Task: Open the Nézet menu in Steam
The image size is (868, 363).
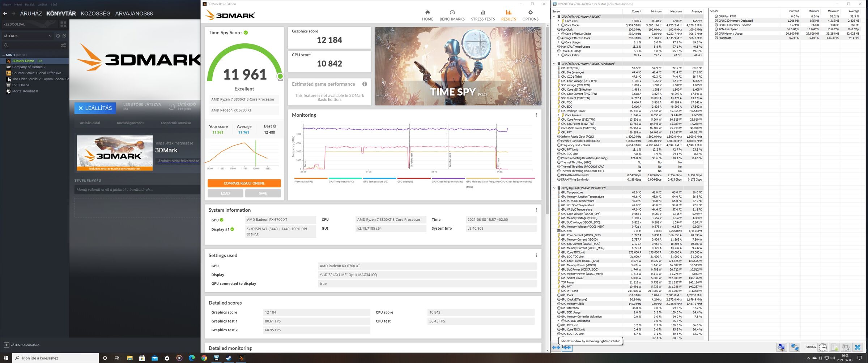Action: (18, 4)
